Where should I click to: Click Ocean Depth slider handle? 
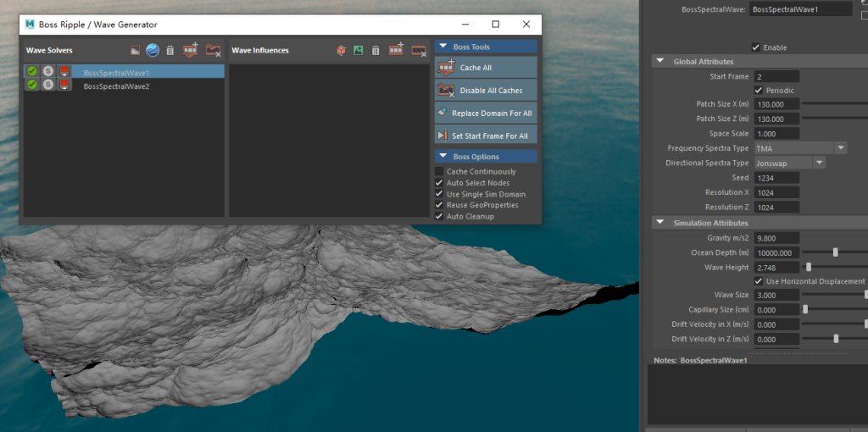point(835,252)
